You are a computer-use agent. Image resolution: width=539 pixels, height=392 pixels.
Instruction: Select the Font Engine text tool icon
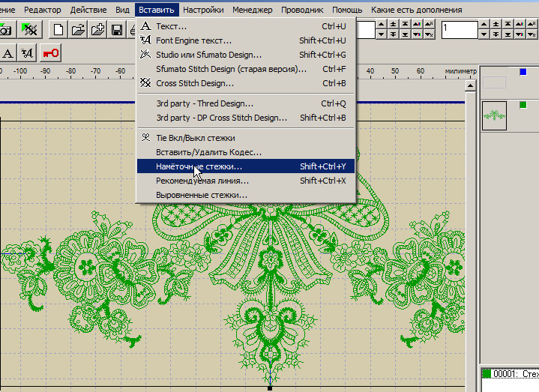click(x=27, y=53)
